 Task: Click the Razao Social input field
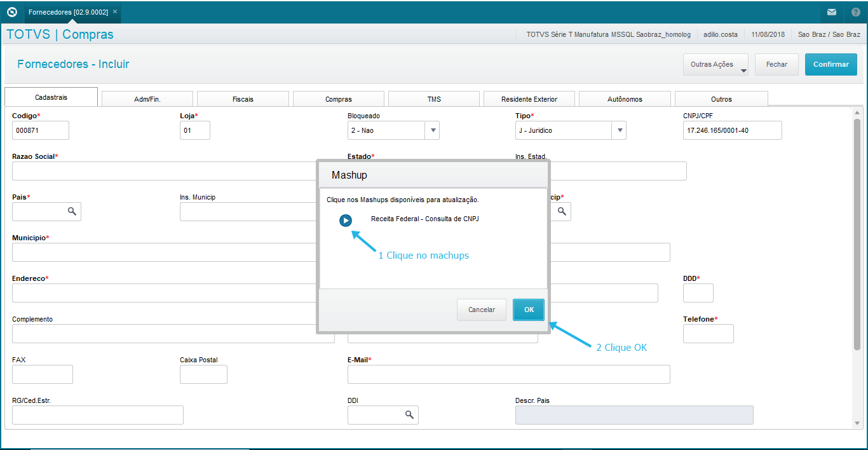pos(165,171)
